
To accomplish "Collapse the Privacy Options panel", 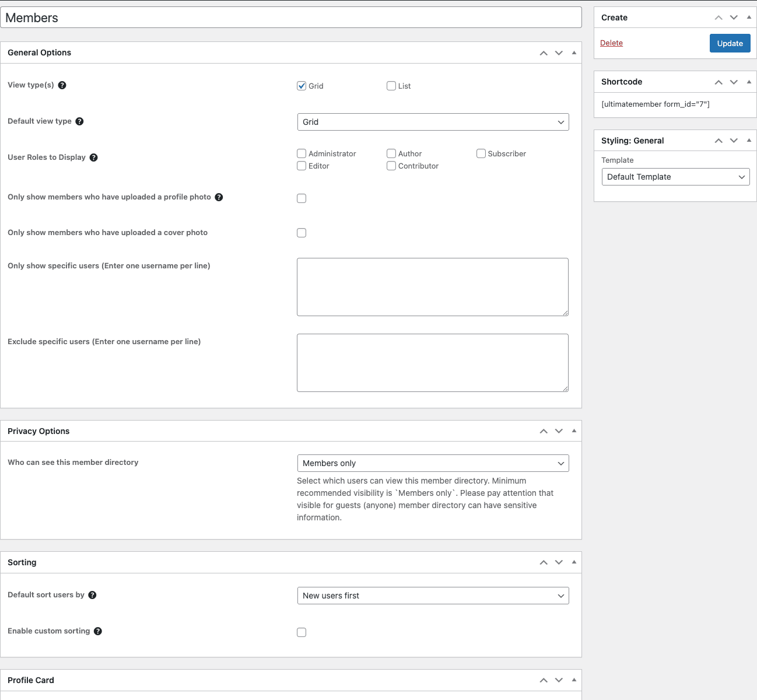I will [574, 431].
